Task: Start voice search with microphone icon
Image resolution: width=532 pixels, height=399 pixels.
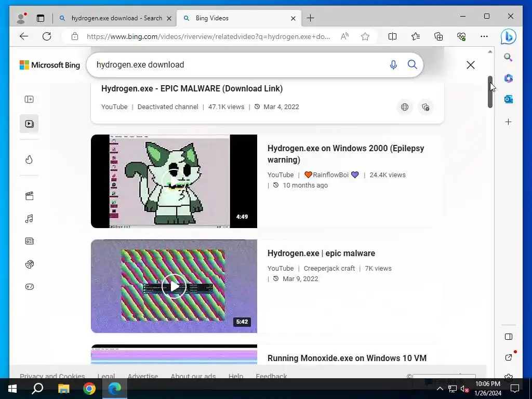Action: tap(393, 65)
